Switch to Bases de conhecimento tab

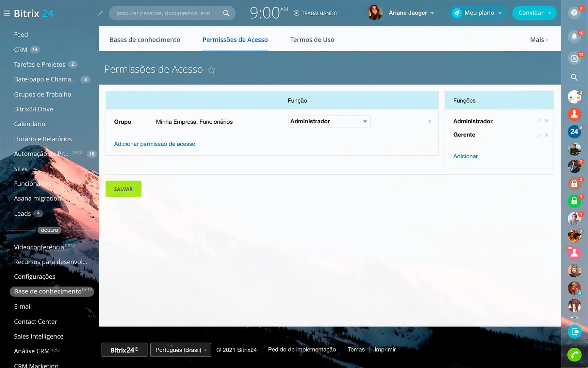[145, 40]
